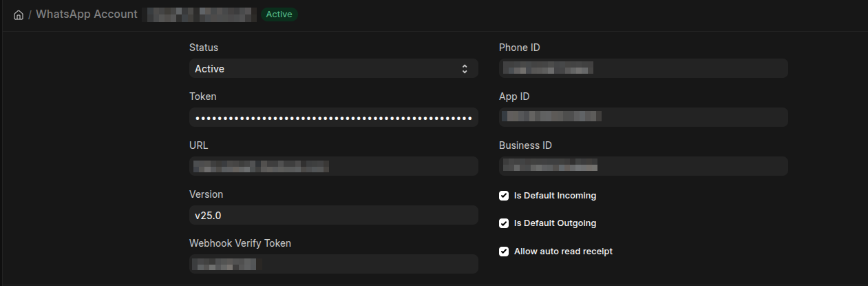Click the Business ID input field
Image resolution: width=868 pixels, height=286 pixels.
(643, 166)
